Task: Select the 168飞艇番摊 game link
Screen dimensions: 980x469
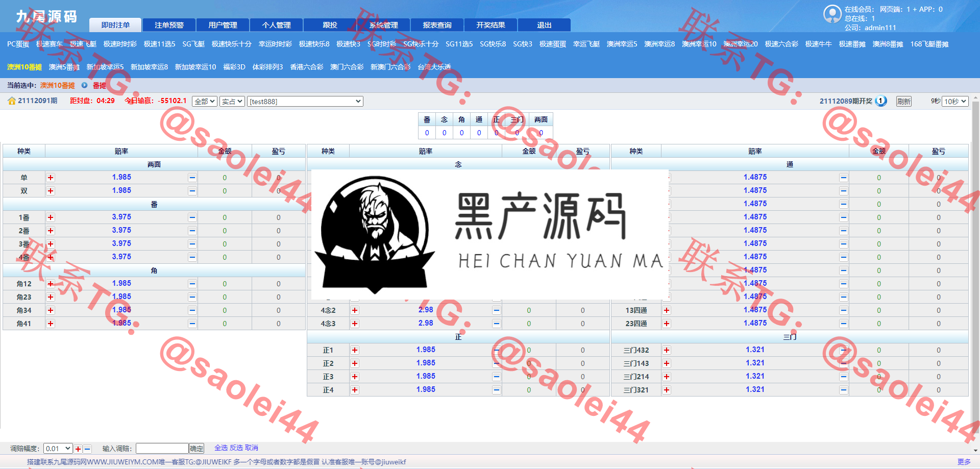Action: [929, 44]
